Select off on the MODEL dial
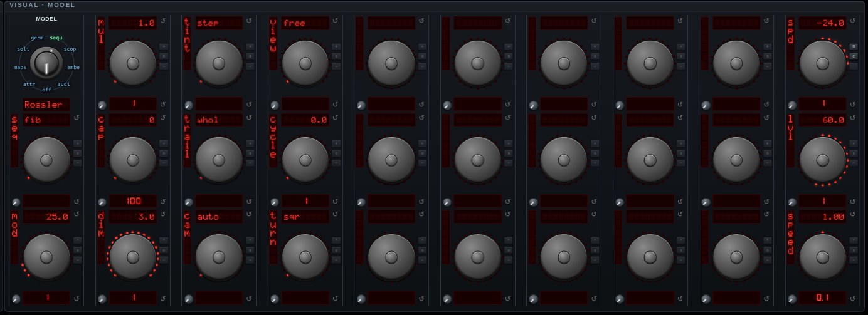 pos(46,90)
